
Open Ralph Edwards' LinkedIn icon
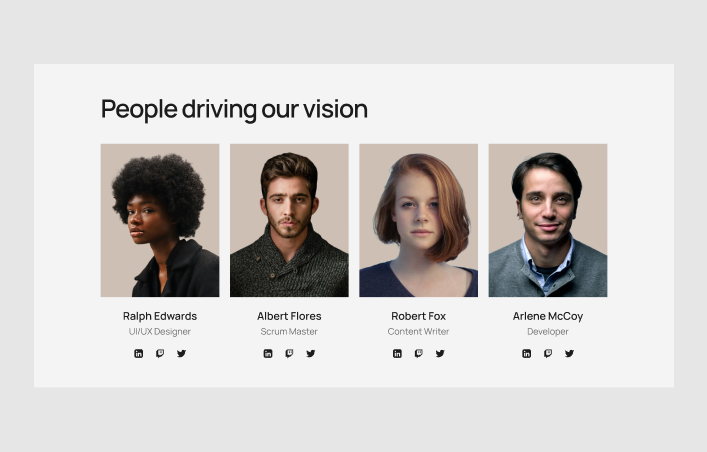(138, 354)
